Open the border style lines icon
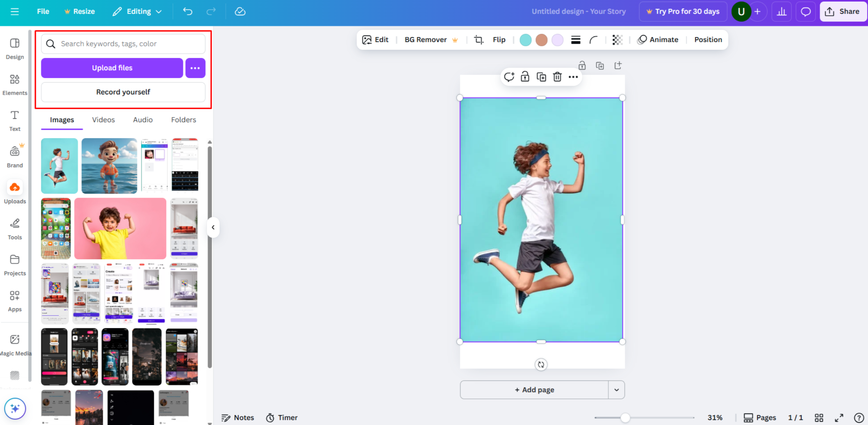Viewport: 868px width, 425px height. 576,40
